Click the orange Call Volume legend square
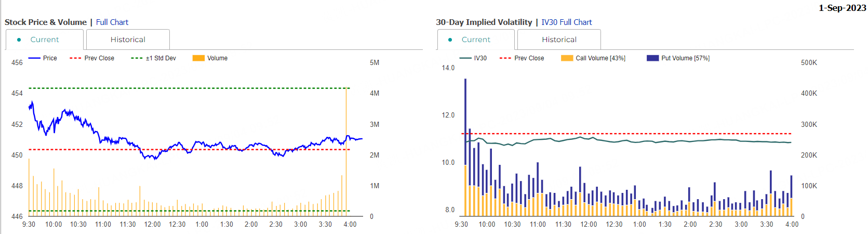Screen dimensions: 868x234 coord(567,58)
